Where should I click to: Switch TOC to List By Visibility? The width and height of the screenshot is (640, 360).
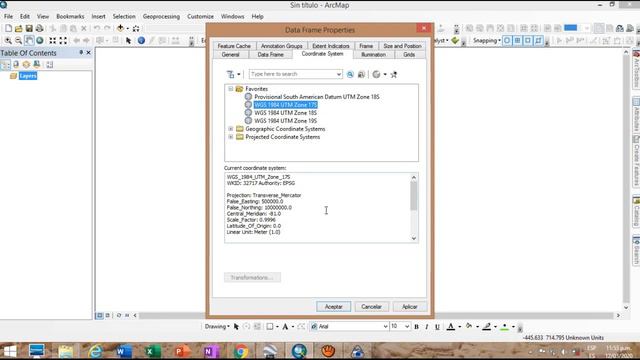pos(26,64)
